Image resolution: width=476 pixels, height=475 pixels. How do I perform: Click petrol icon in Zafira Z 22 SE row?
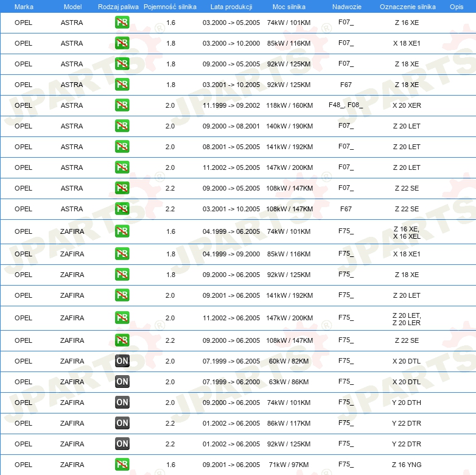[122, 340]
